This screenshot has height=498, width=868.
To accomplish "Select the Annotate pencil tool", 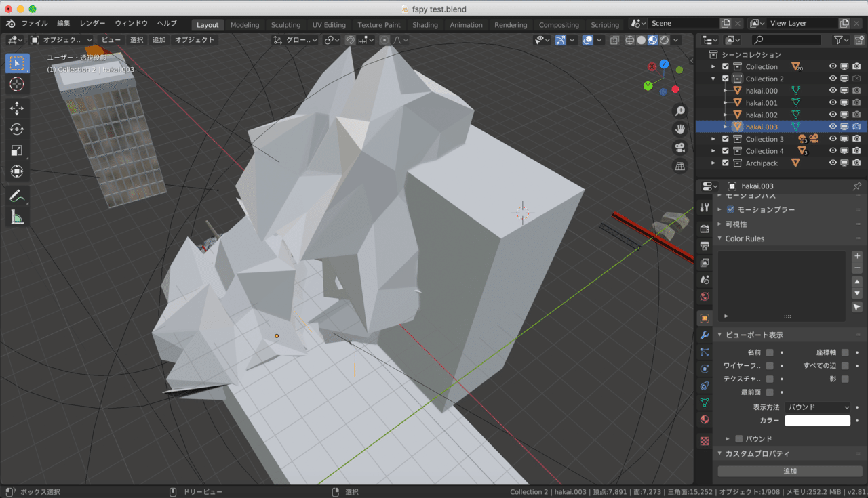I will [x=18, y=196].
